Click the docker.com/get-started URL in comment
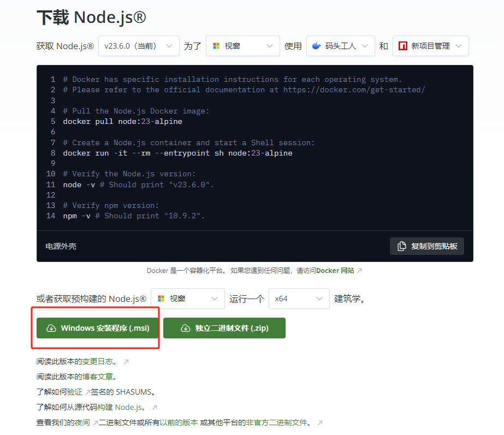 point(354,90)
